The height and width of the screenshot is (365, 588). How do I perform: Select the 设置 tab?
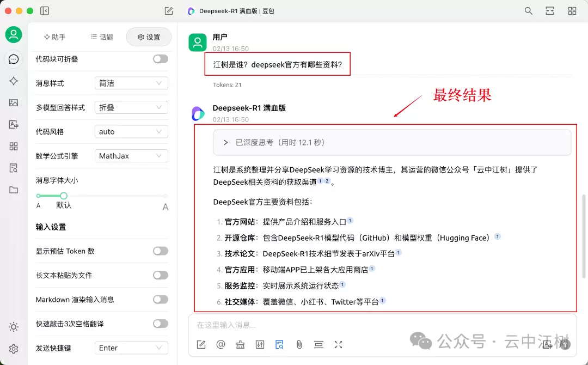point(149,36)
